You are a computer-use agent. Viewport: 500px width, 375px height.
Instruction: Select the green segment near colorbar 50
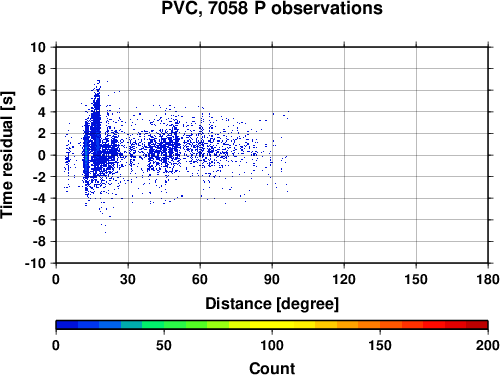coord(164,325)
